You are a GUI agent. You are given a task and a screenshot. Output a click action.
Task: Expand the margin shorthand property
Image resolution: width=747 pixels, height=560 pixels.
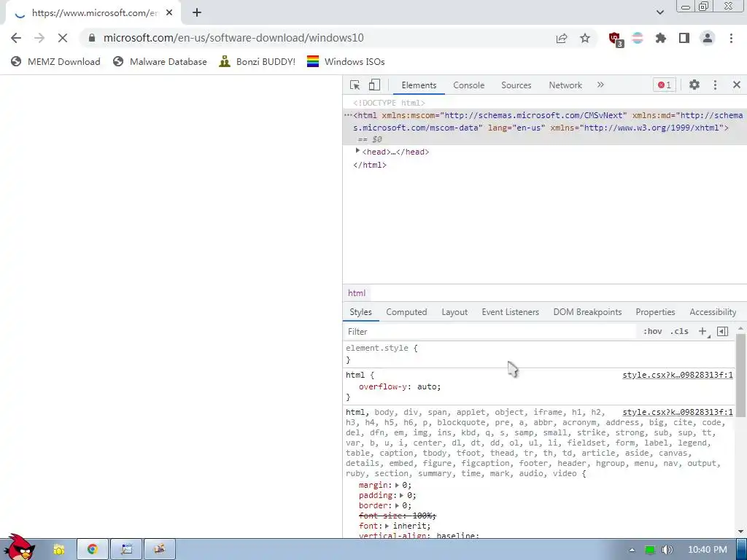point(397,485)
